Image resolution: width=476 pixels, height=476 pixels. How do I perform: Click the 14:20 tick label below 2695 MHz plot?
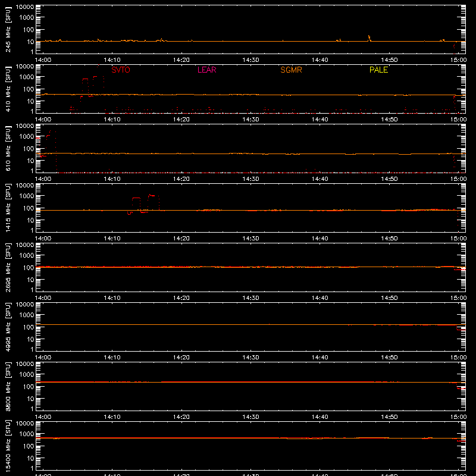pos(181,298)
